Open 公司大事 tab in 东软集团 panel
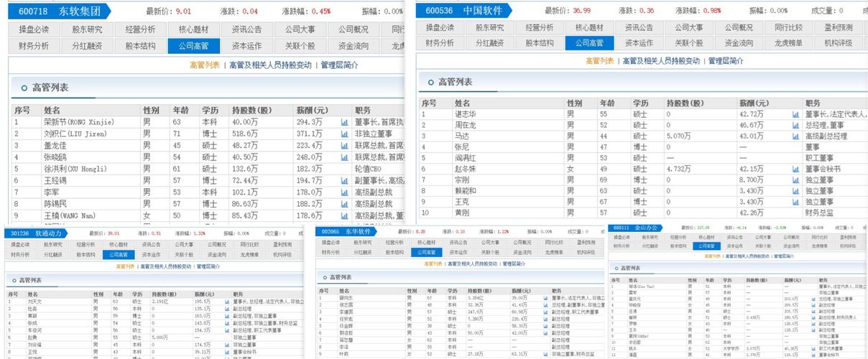 [x=300, y=29]
